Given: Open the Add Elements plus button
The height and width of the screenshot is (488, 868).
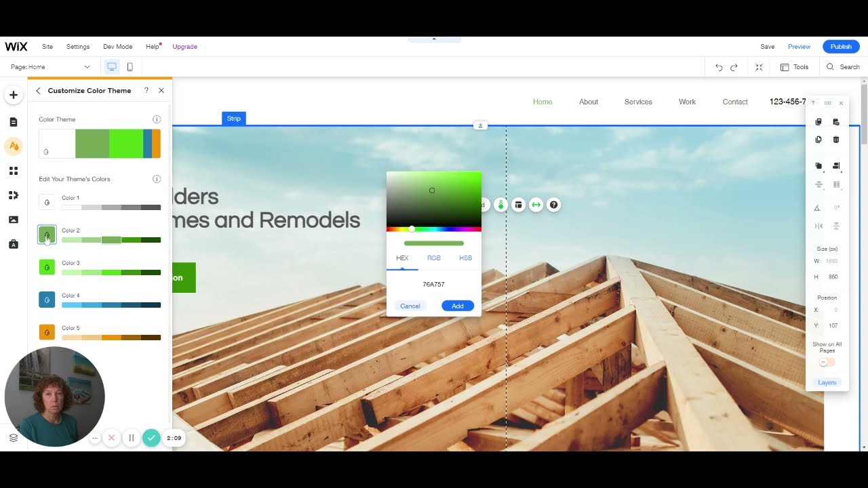Looking at the screenshot, I should click(x=14, y=95).
